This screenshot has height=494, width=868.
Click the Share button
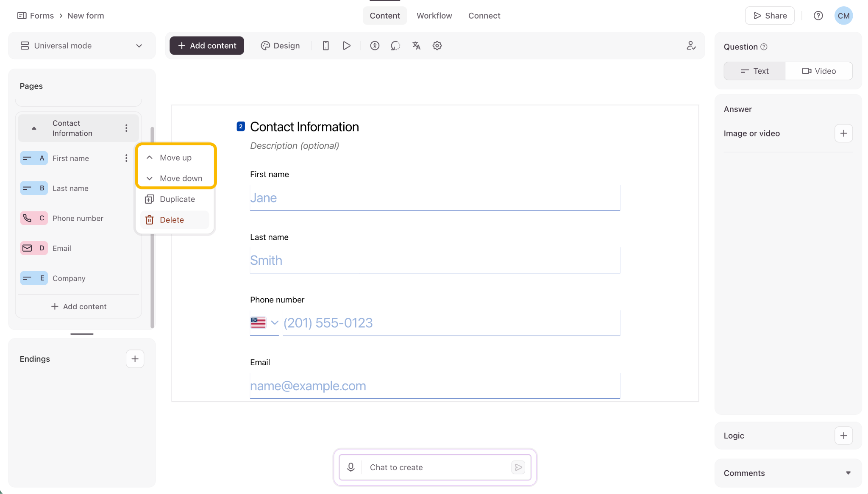[770, 16]
